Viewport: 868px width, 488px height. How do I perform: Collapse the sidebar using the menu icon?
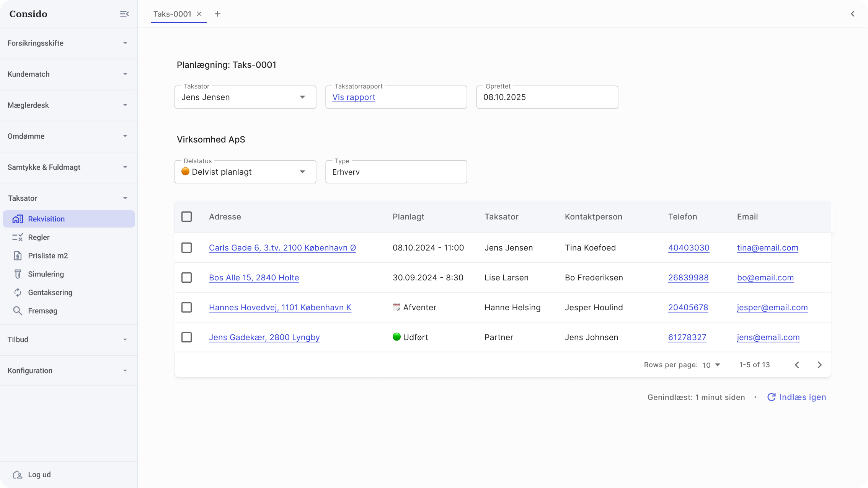[124, 14]
